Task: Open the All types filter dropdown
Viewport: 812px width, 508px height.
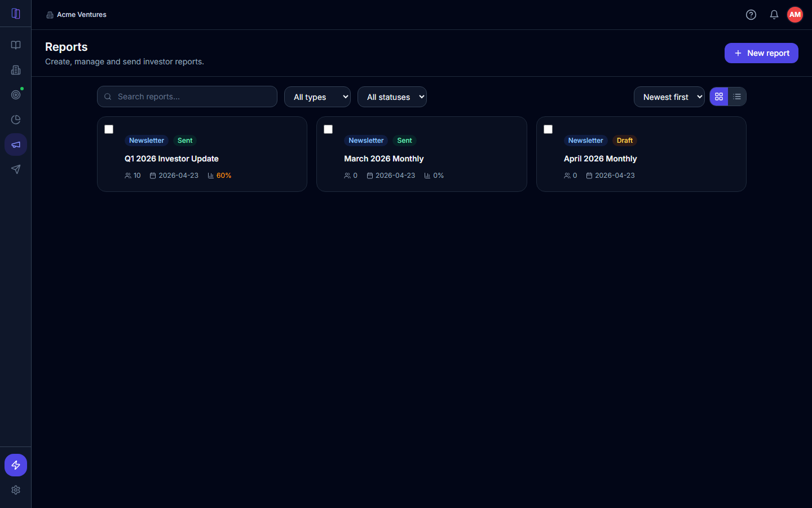Action: click(317, 97)
